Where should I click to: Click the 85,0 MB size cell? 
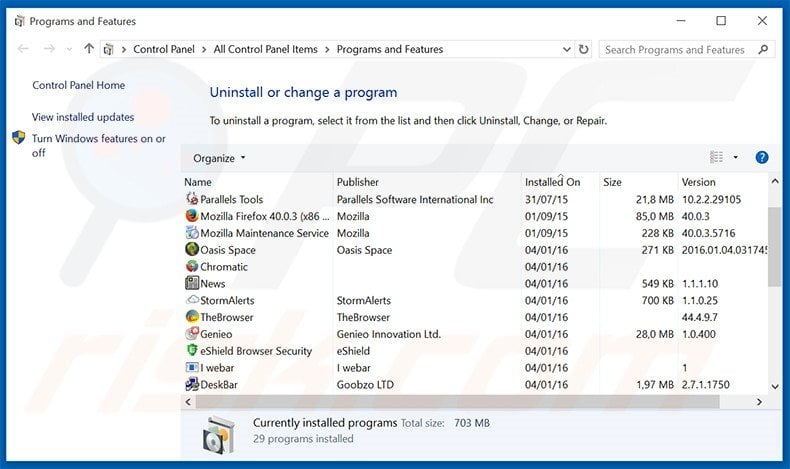pyautogui.click(x=654, y=217)
